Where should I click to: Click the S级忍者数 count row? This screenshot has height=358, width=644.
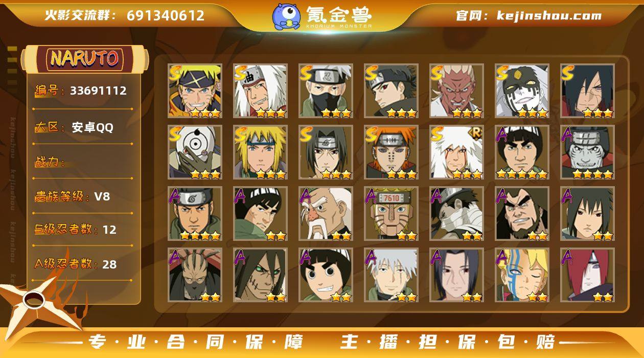point(76,230)
